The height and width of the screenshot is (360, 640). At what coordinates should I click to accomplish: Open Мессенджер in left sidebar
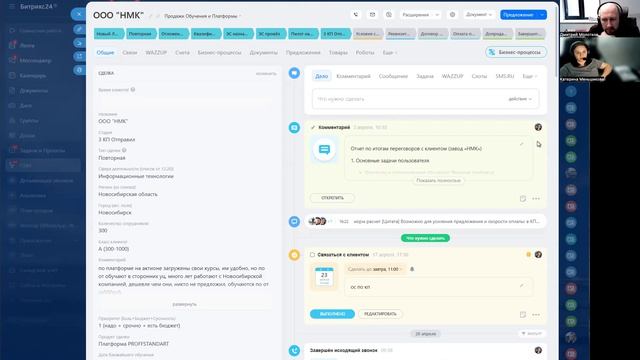(x=36, y=60)
